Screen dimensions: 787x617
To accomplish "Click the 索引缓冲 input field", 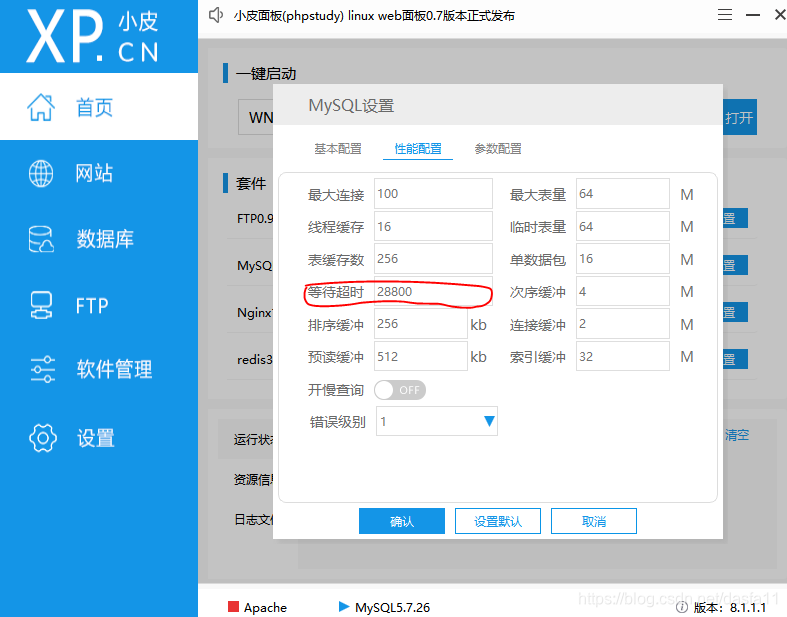I will (622, 356).
